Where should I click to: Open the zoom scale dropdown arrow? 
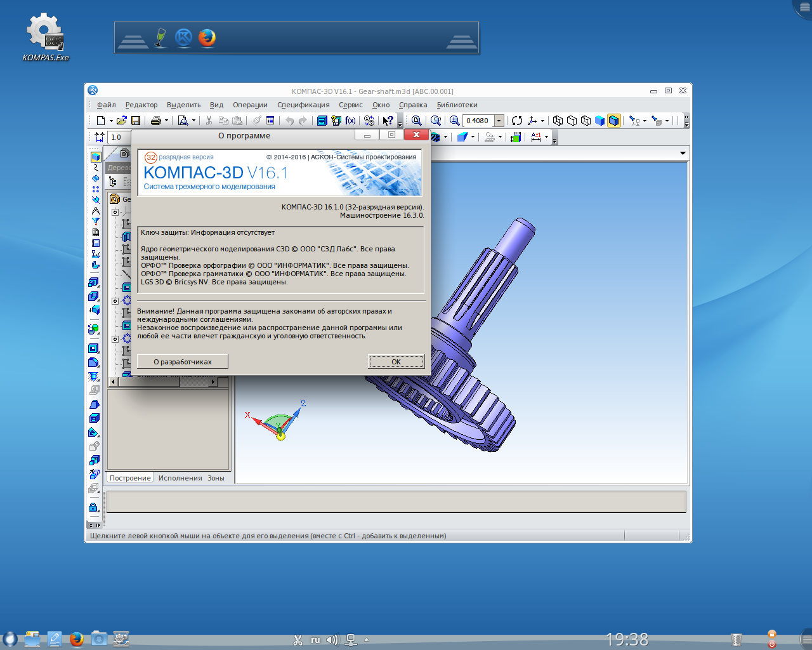coord(499,121)
